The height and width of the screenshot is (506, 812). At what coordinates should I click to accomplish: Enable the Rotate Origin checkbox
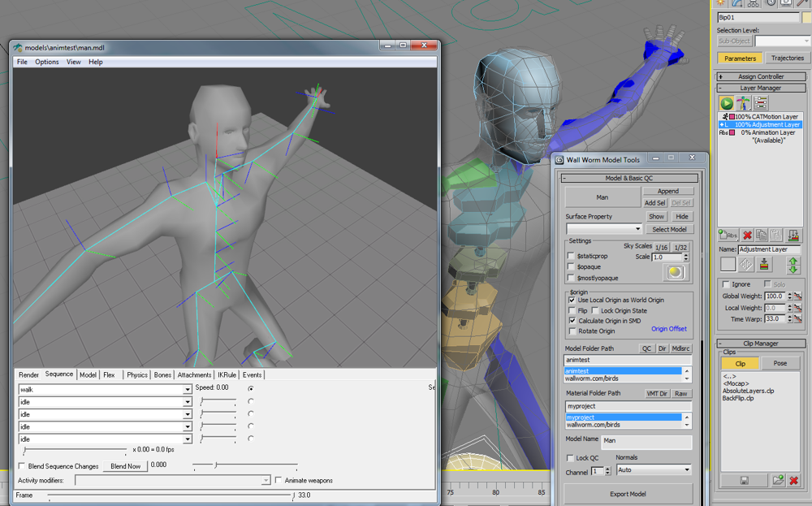click(572, 331)
